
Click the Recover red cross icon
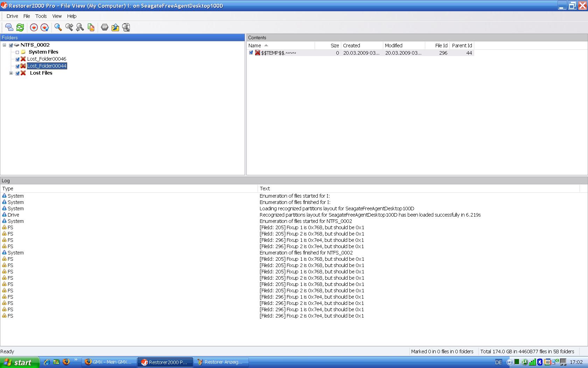34,27
